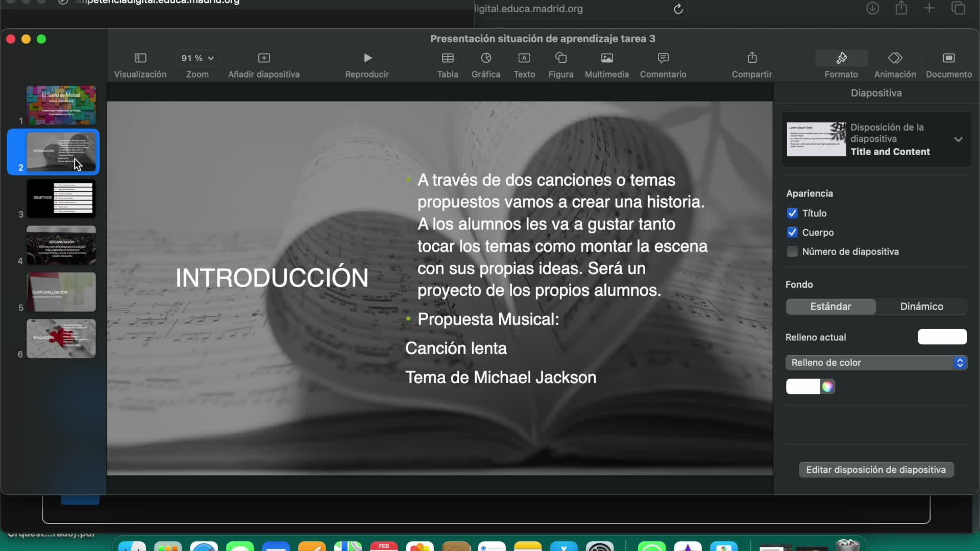
Task: Open the 91 % Zoom dropdown
Action: click(x=198, y=58)
